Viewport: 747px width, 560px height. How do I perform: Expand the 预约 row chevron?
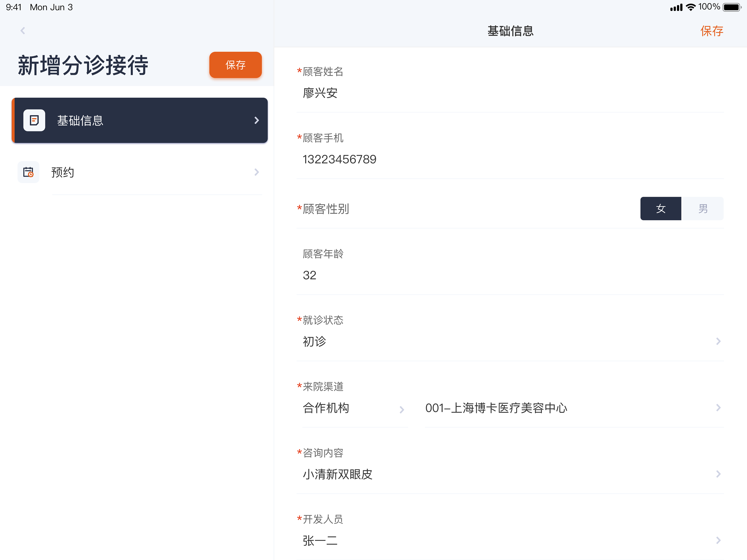click(x=257, y=172)
